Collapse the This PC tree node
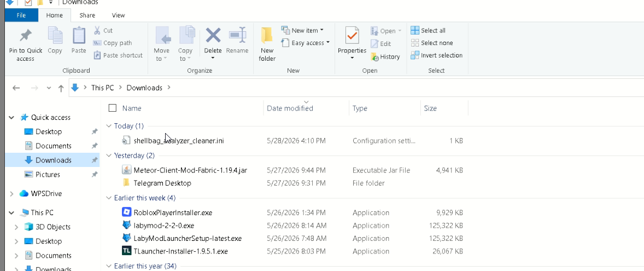644x271 pixels. coord(12,212)
